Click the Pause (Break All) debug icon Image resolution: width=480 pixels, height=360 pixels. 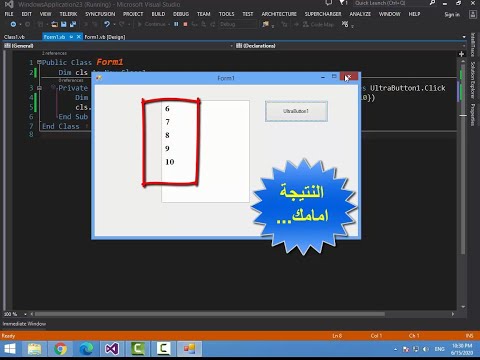point(176,24)
